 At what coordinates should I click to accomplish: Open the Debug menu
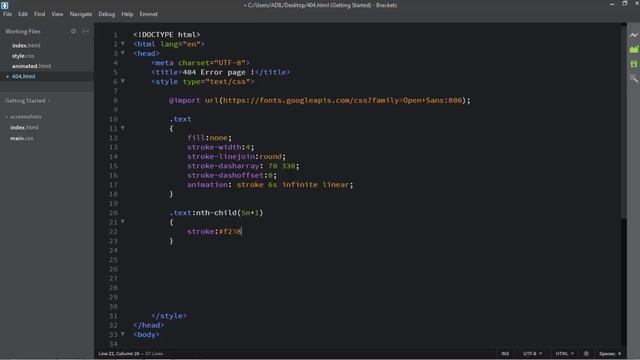(107, 14)
